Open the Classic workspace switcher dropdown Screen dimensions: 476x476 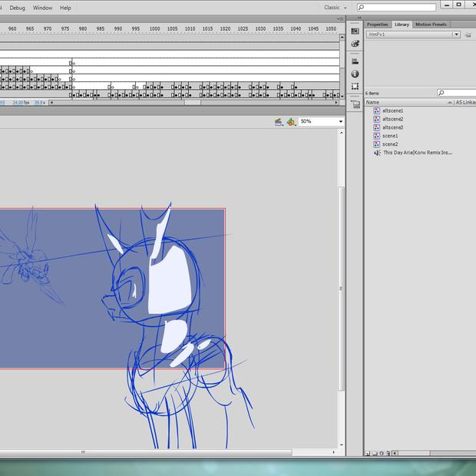click(335, 8)
